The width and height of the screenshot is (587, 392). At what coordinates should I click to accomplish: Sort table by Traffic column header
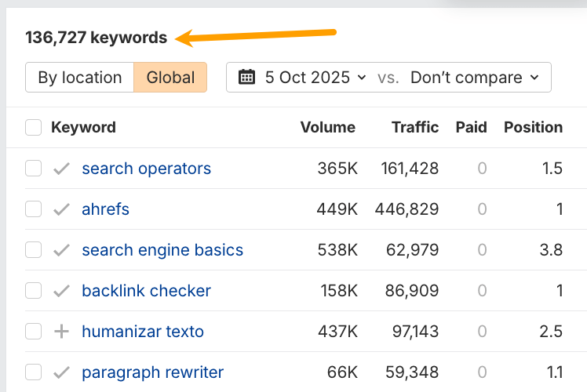point(415,128)
